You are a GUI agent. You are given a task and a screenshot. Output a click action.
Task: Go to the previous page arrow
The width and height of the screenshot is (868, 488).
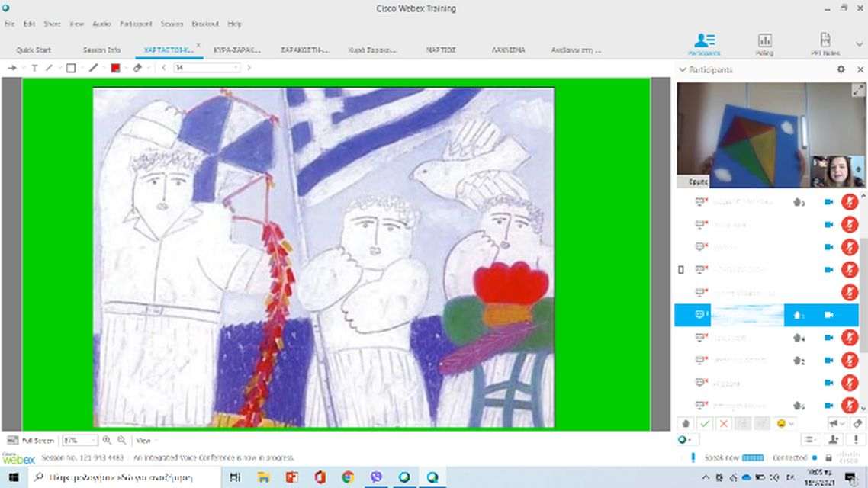[x=164, y=68]
